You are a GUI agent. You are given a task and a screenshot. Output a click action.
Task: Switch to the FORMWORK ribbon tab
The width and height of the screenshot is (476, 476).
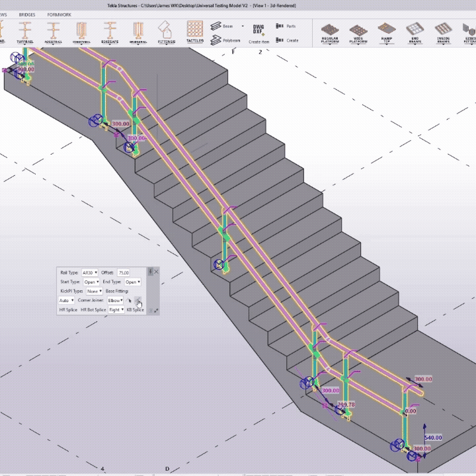(59, 14)
